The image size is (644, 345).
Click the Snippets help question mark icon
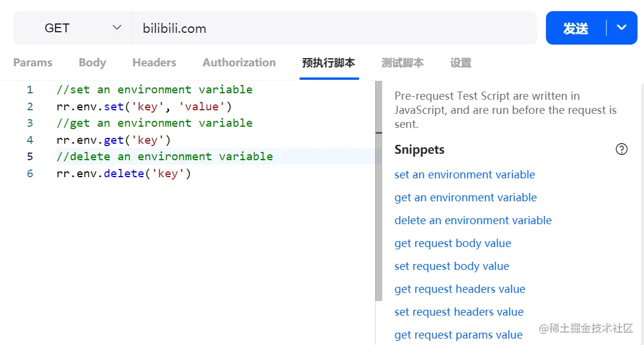coord(621,149)
